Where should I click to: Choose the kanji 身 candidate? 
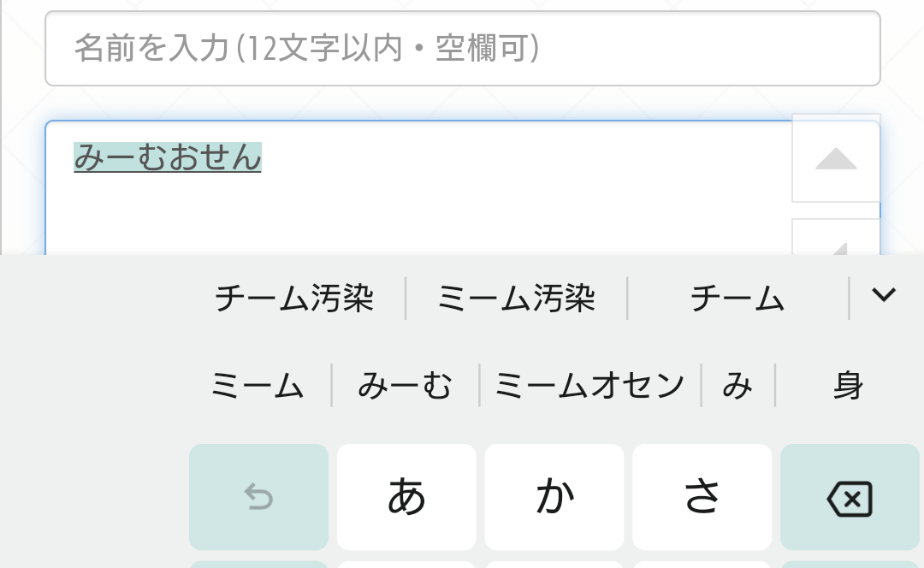pos(848,386)
